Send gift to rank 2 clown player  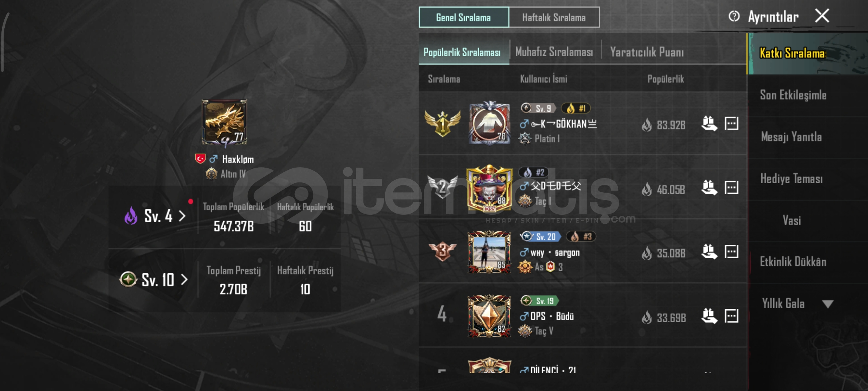(x=709, y=188)
